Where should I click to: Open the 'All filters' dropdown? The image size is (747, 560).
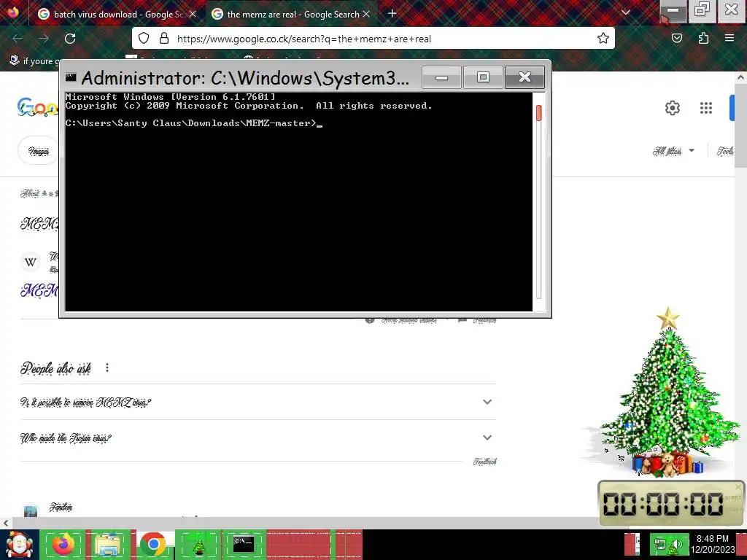click(x=673, y=151)
